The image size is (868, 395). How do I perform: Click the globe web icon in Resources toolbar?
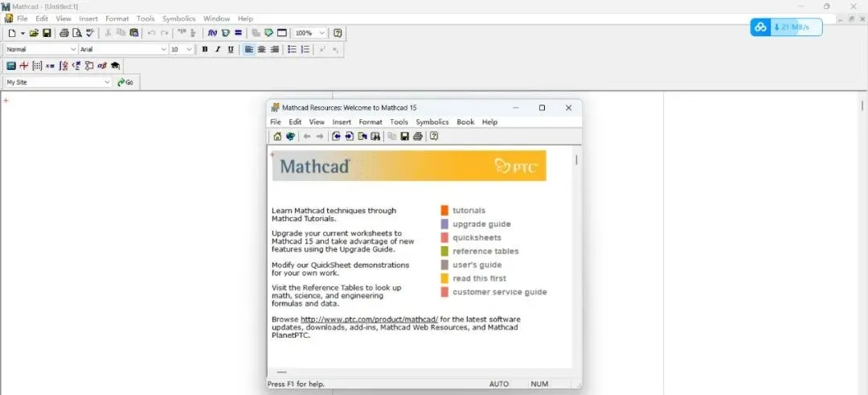point(290,136)
